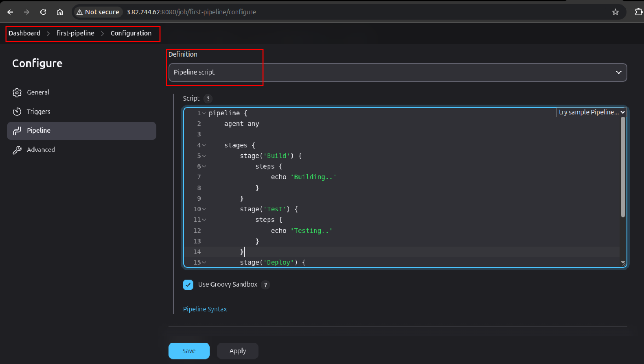Fold the Test stage on line 10

coord(204,209)
